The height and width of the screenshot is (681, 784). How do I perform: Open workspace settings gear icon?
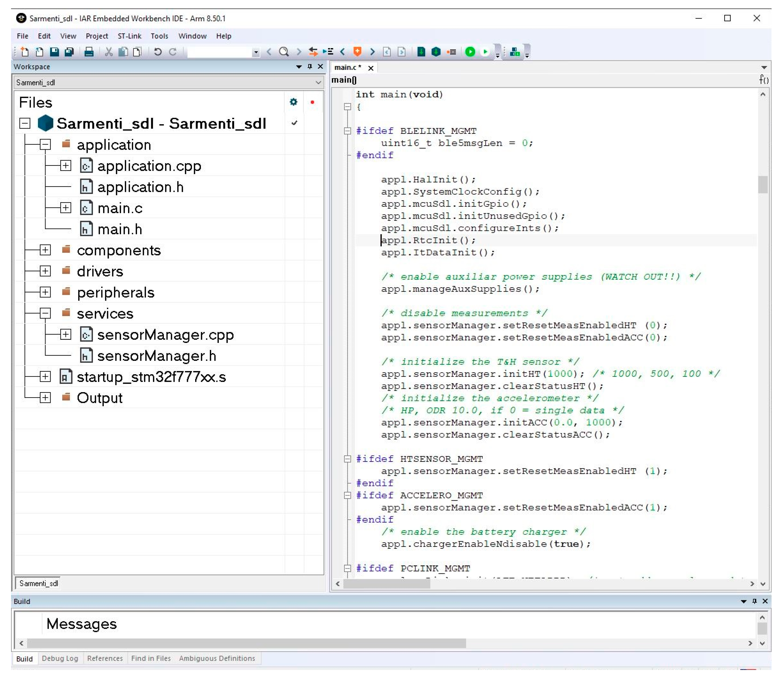click(293, 102)
